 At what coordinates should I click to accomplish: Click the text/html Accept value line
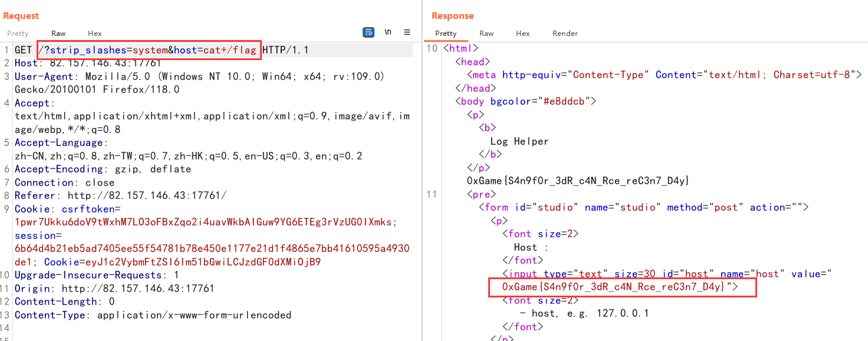point(212,117)
